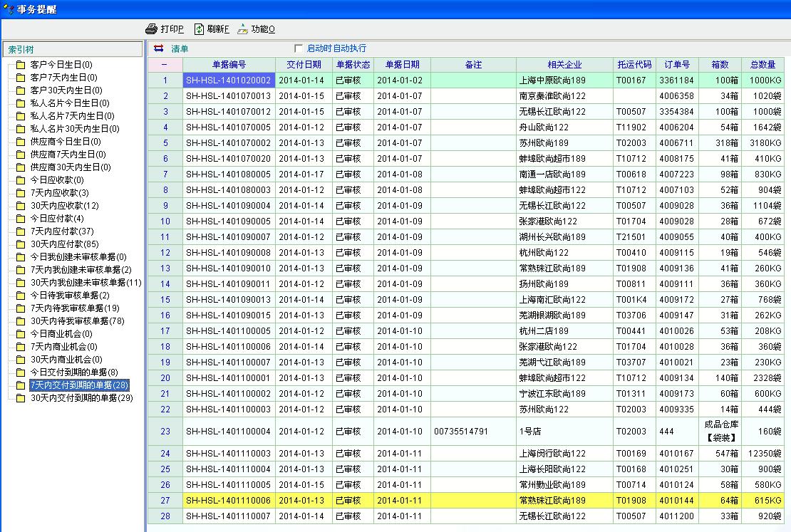Screen dimensions: 791x532
Task: Click the 单据编号 column header
Action: click(229, 65)
